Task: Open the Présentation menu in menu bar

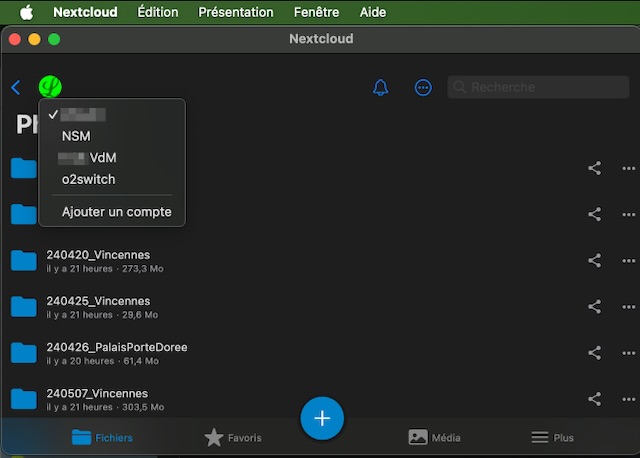Action: pos(236,12)
